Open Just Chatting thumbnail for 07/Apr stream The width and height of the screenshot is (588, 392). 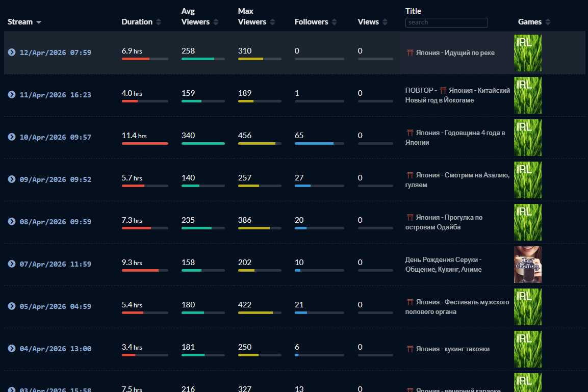[x=528, y=265]
